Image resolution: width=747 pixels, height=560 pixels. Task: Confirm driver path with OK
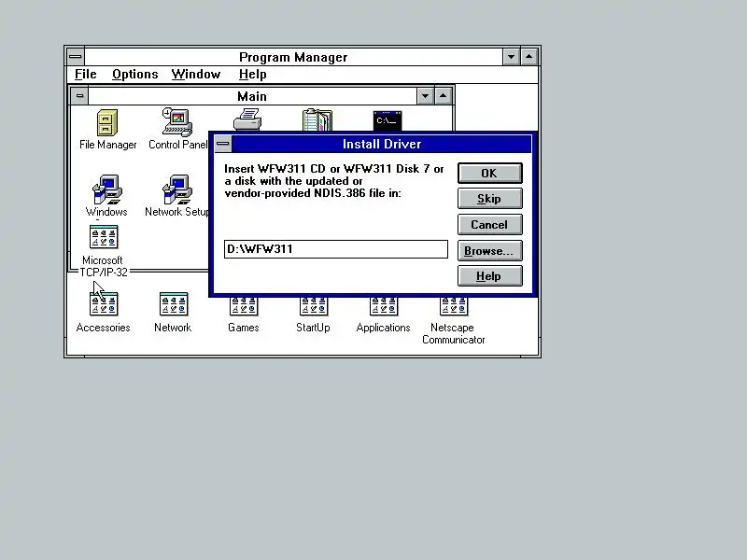click(489, 174)
